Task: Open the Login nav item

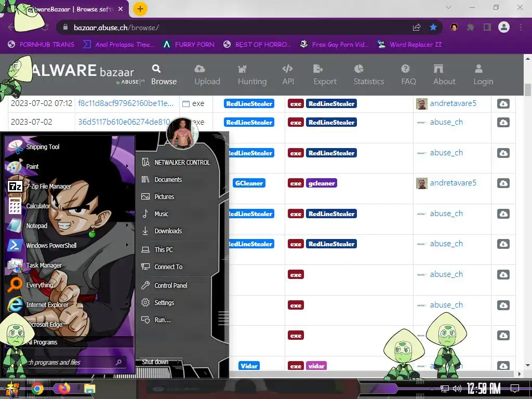Action: [483, 75]
